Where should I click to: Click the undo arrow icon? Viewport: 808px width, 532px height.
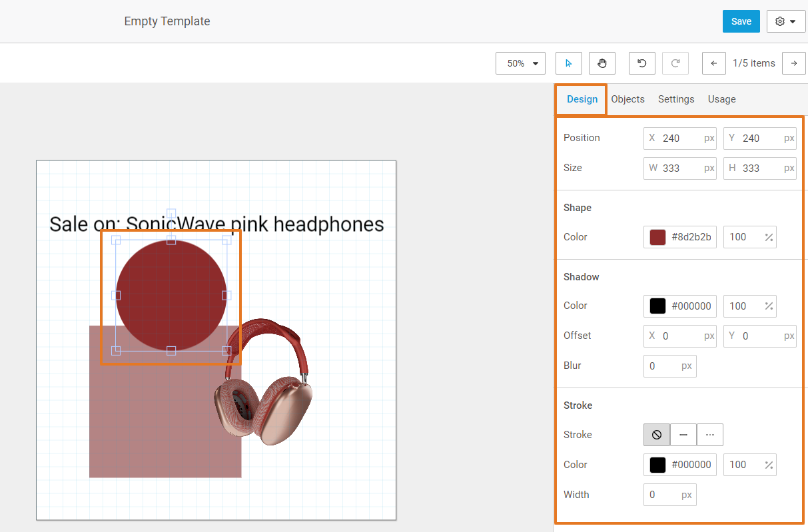point(642,63)
